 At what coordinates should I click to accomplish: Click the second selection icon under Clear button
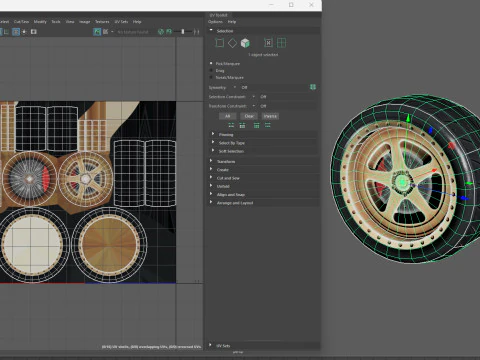(x=242, y=125)
